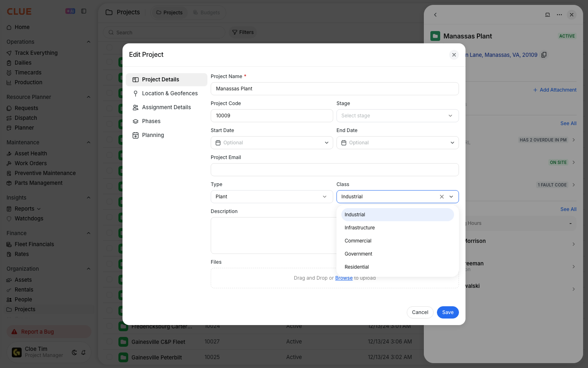
Task: Click the Project Code field
Action: (x=272, y=116)
